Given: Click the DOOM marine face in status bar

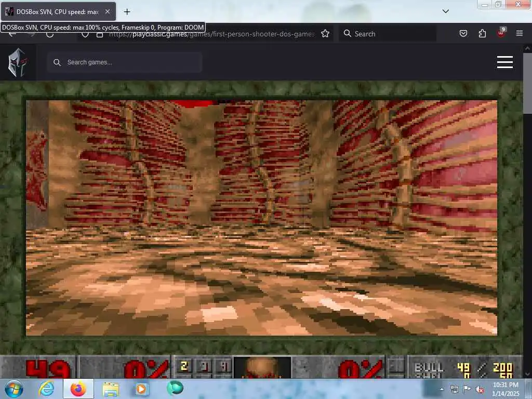Looking at the screenshot, I should [x=262, y=367].
